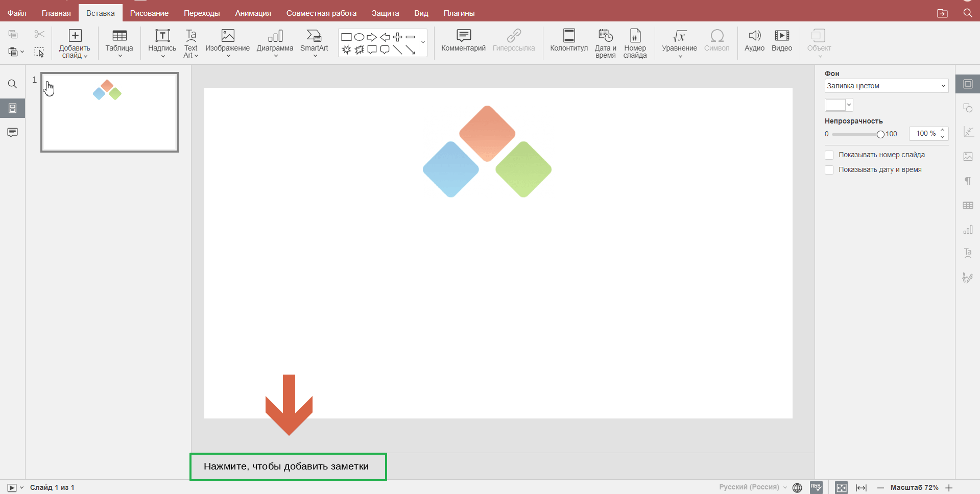Open the Переходы tab

(202, 13)
